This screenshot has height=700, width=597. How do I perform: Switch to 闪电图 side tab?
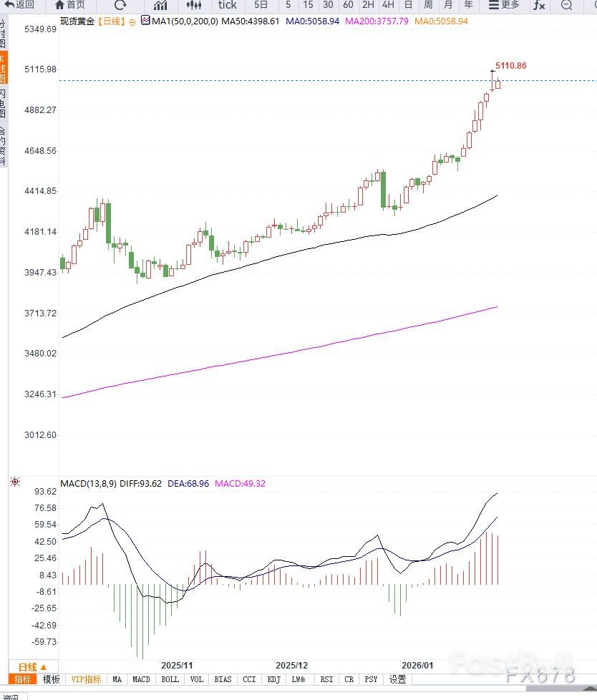pyautogui.click(x=3, y=103)
